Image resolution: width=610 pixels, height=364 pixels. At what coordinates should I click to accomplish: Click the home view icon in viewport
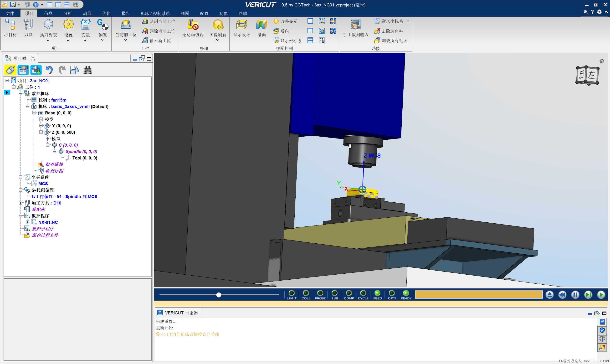point(601,61)
